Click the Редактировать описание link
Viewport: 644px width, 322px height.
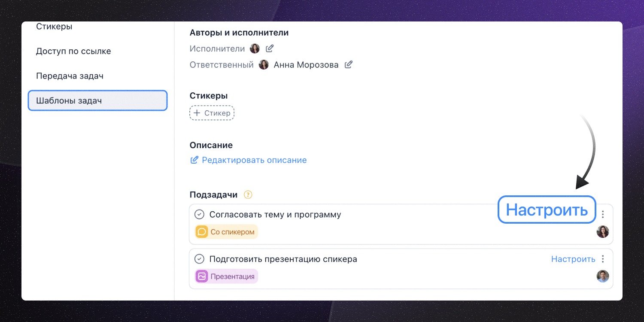pos(254,160)
